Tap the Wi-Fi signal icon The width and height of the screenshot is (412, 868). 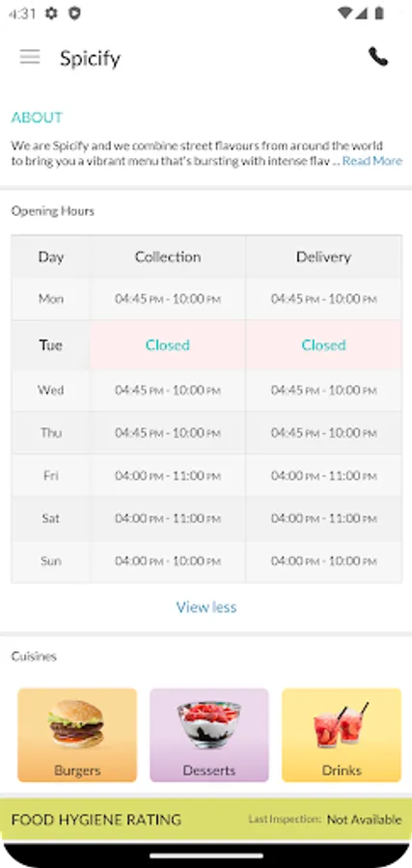[x=345, y=14]
